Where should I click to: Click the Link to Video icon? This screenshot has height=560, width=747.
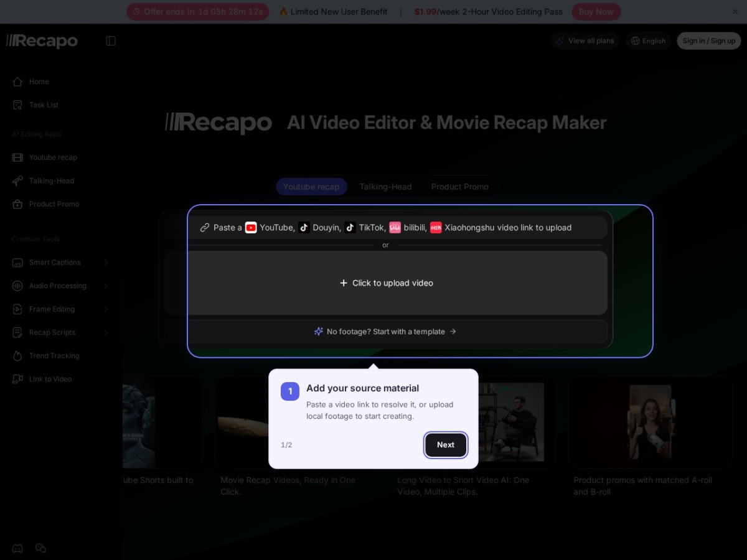(x=17, y=379)
